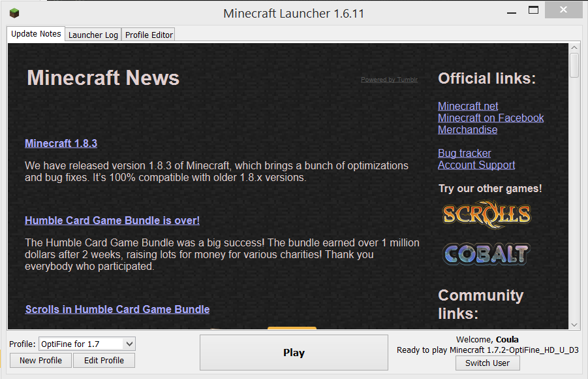Click the Minecraft News heading
588x379 pixels.
(x=103, y=78)
